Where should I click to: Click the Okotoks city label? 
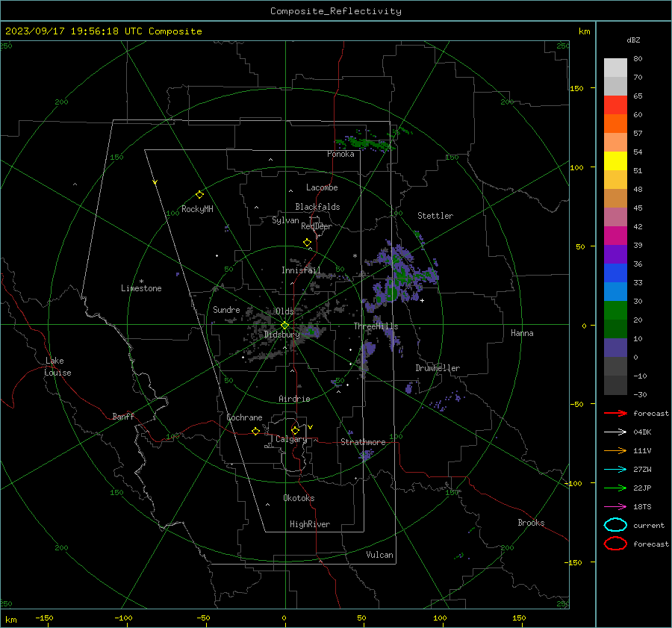[299, 498]
